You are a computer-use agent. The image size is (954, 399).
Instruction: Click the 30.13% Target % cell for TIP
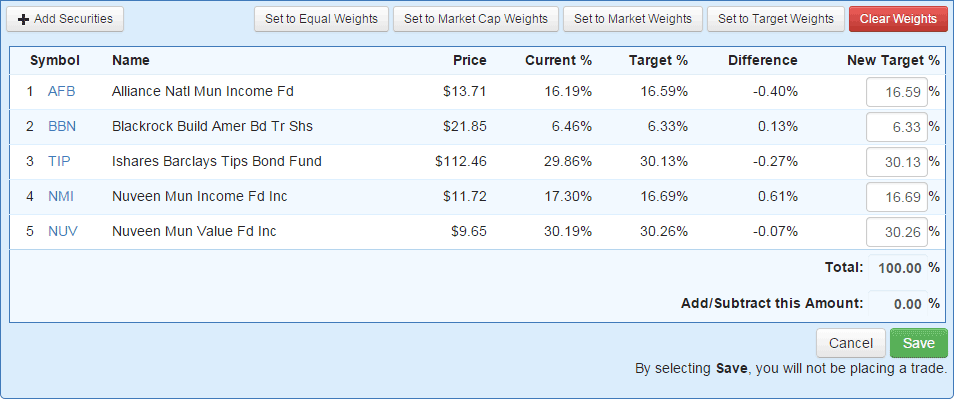(x=664, y=162)
